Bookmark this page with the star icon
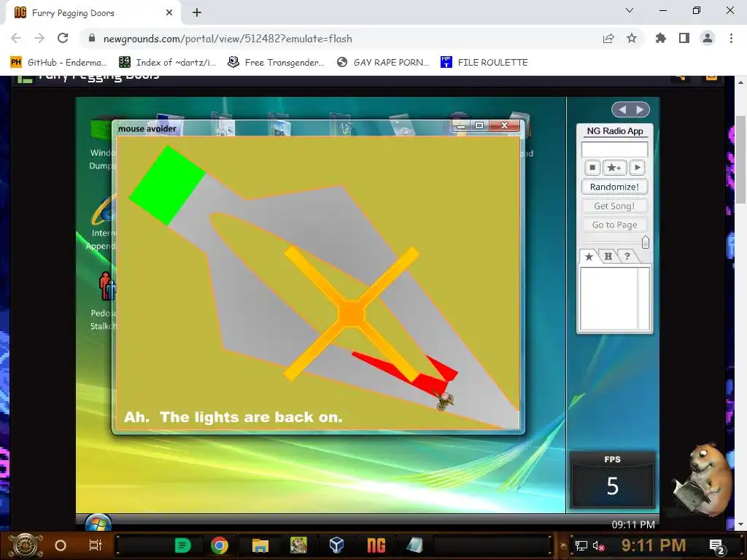This screenshot has width=747, height=560. tap(632, 39)
